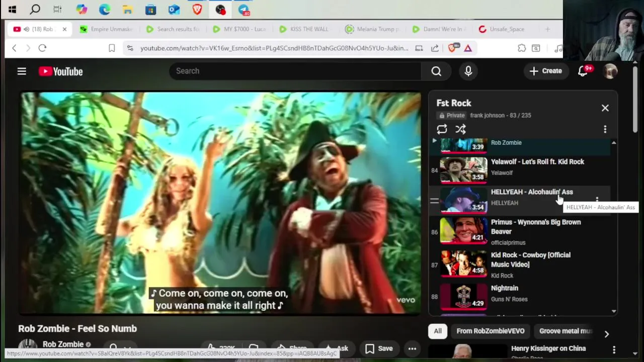Screen dimensions: 644x362
Task: Switch to Melania Trump tab
Action: coord(372,29)
